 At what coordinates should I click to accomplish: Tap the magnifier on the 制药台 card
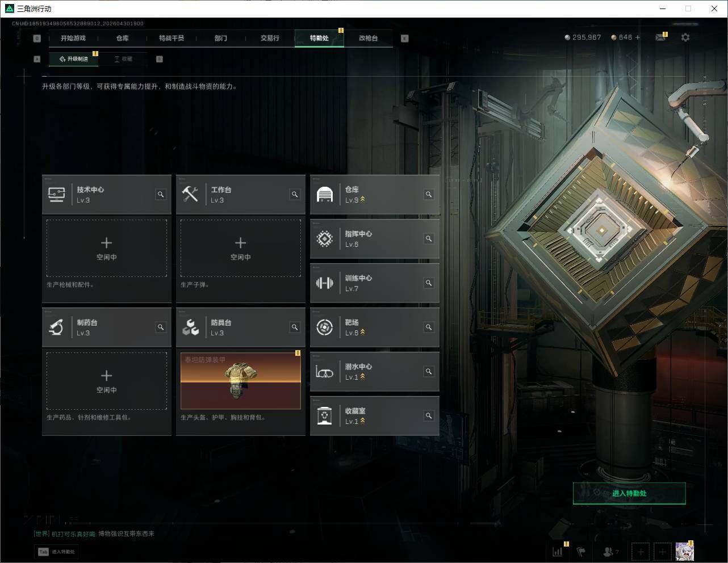pos(161,327)
